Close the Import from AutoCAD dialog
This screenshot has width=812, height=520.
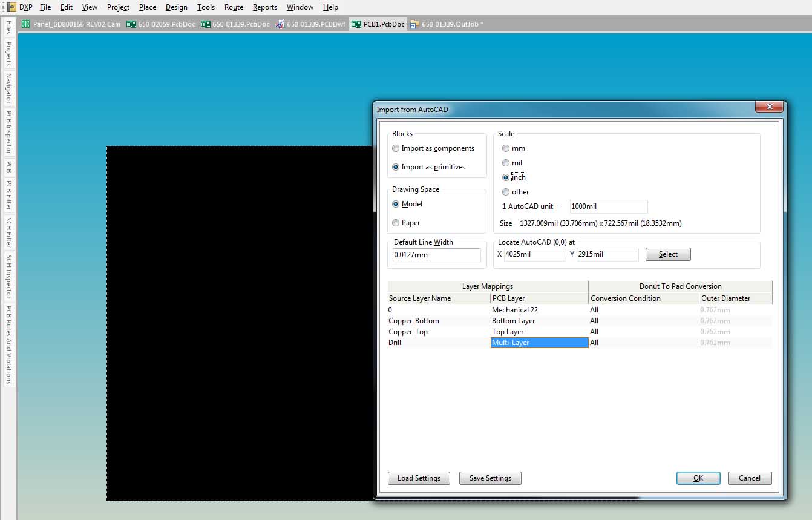coord(770,107)
